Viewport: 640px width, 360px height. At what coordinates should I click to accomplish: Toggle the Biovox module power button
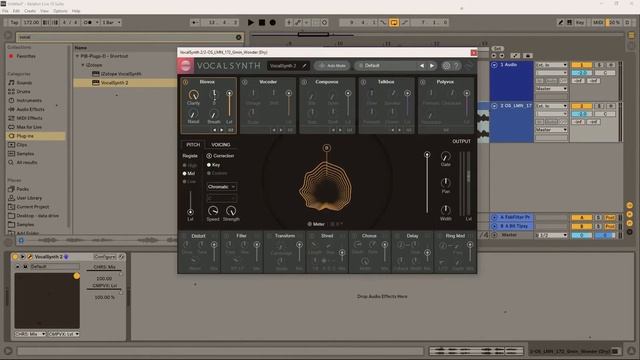185,82
